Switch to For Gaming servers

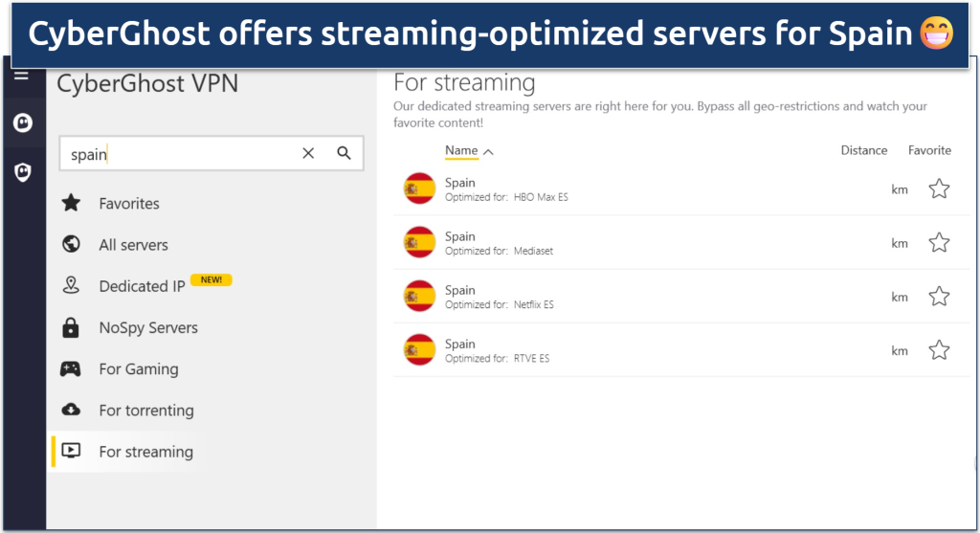(x=138, y=368)
